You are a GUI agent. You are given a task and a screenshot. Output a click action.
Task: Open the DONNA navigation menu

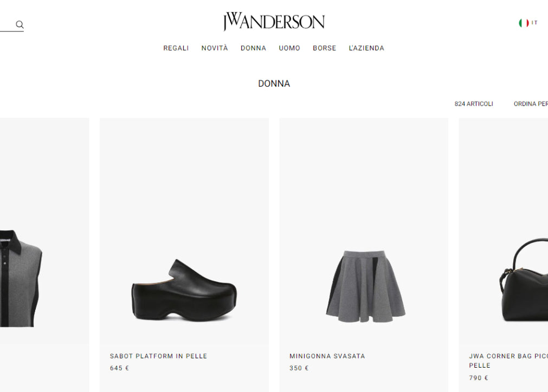253,48
